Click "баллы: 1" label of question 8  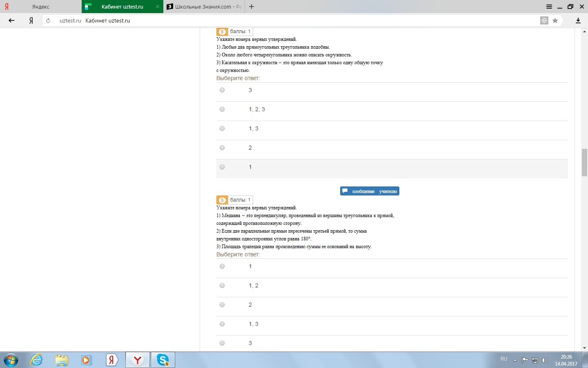(x=241, y=31)
